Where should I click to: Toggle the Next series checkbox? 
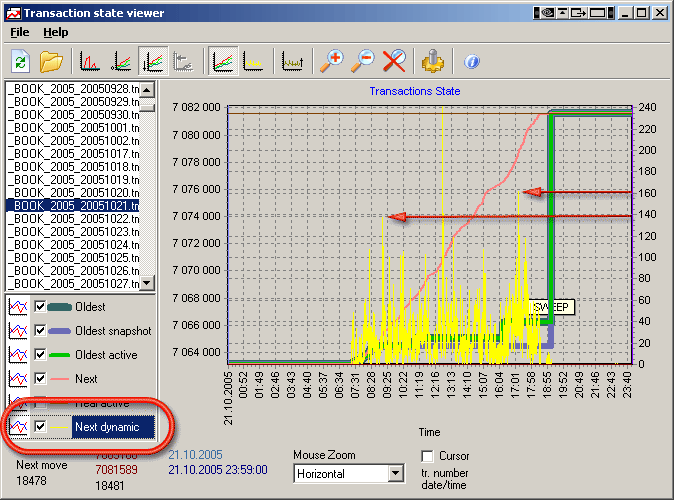pyautogui.click(x=40, y=379)
